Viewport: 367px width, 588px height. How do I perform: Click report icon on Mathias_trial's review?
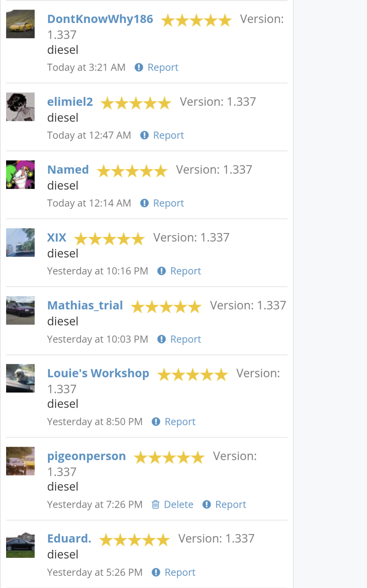(x=162, y=339)
